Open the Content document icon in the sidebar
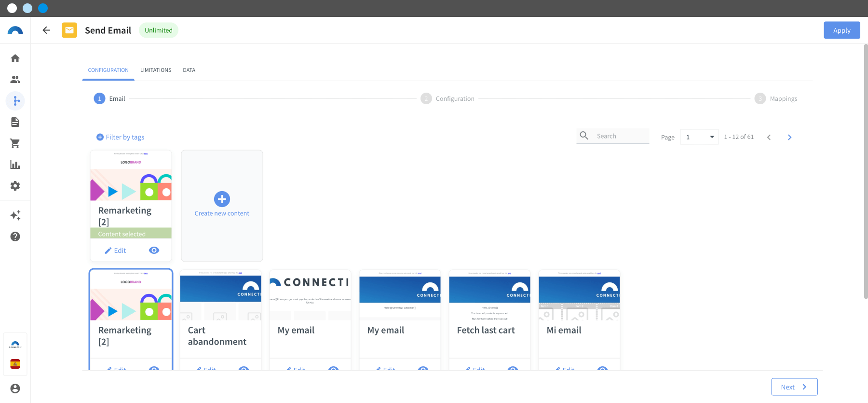Image resolution: width=868 pixels, height=403 pixels. pyautogui.click(x=15, y=122)
